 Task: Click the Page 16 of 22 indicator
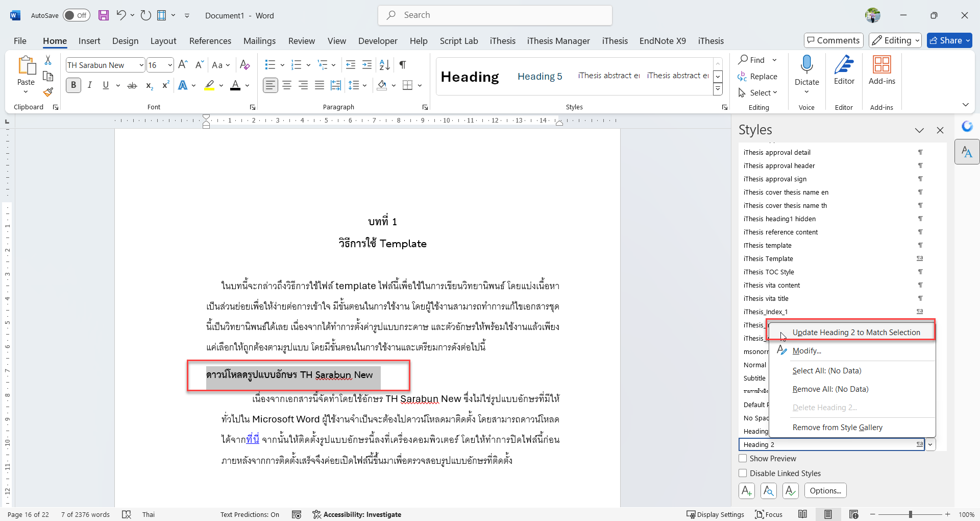coord(29,514)
